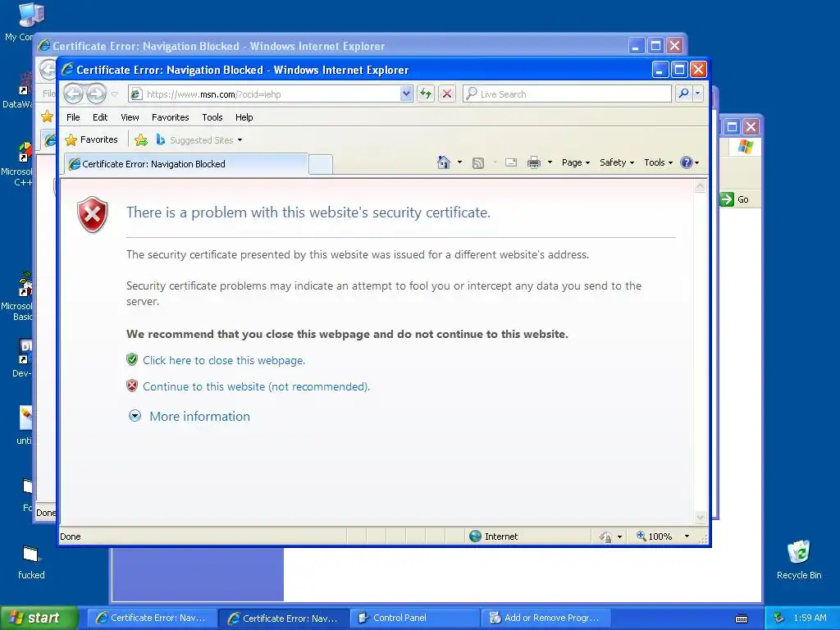
Task: Click the folder desktop icon above 'fucked' label
Action: tap(30, 554)
